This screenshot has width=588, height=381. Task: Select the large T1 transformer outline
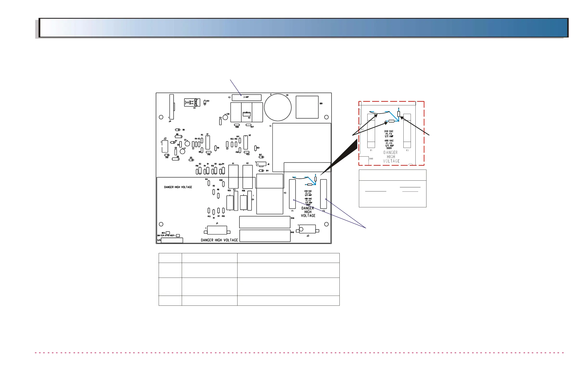[x=301, y=143]
